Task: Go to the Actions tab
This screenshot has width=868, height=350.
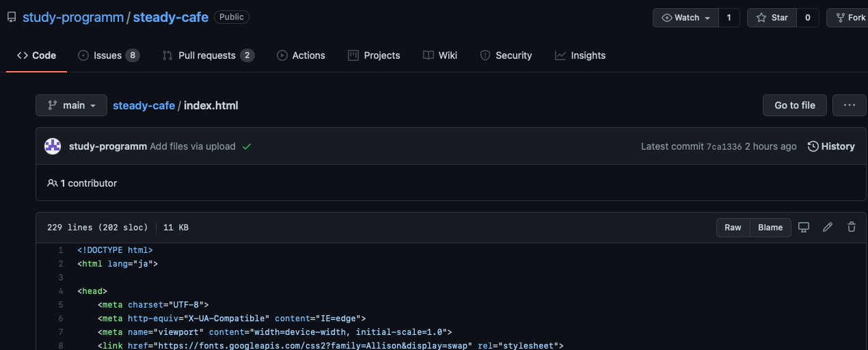Action: point(301,55)
